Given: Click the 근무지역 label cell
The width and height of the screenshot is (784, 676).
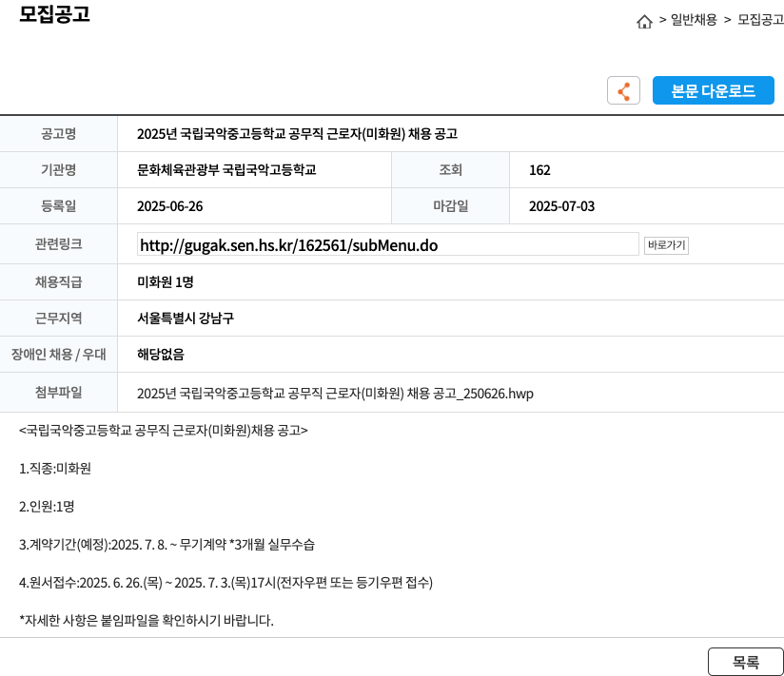Looking at the screenshot, I should [x=58, y=318].
